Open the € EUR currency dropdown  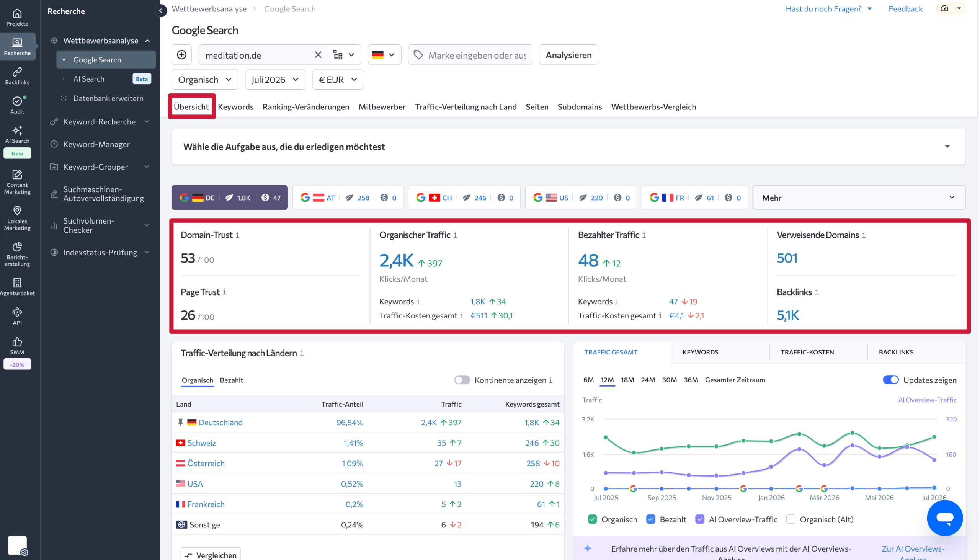click(338, 80)
